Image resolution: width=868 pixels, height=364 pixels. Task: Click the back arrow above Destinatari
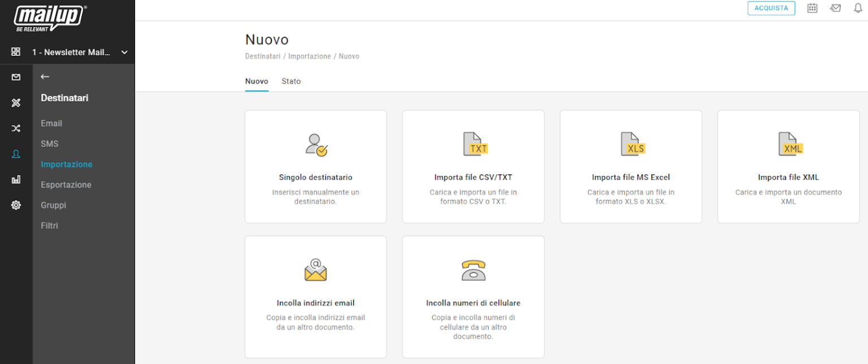pyautogui.click(x=45, y=77)
